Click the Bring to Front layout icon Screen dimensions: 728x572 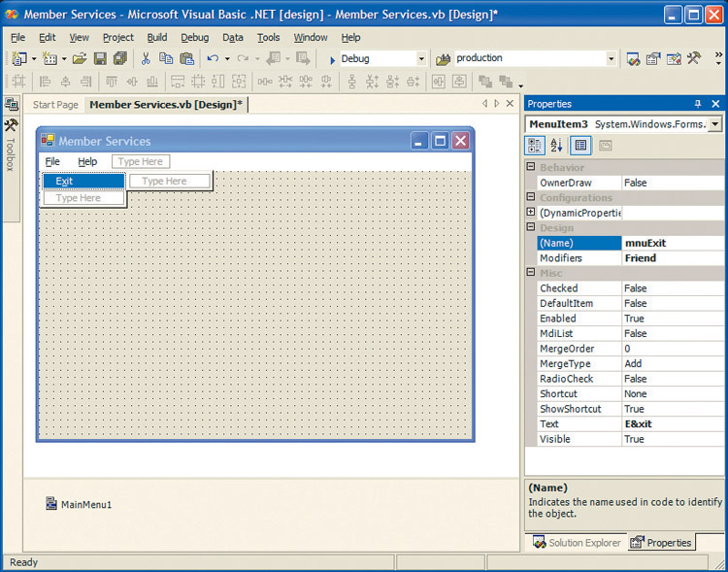pos(485,82)
